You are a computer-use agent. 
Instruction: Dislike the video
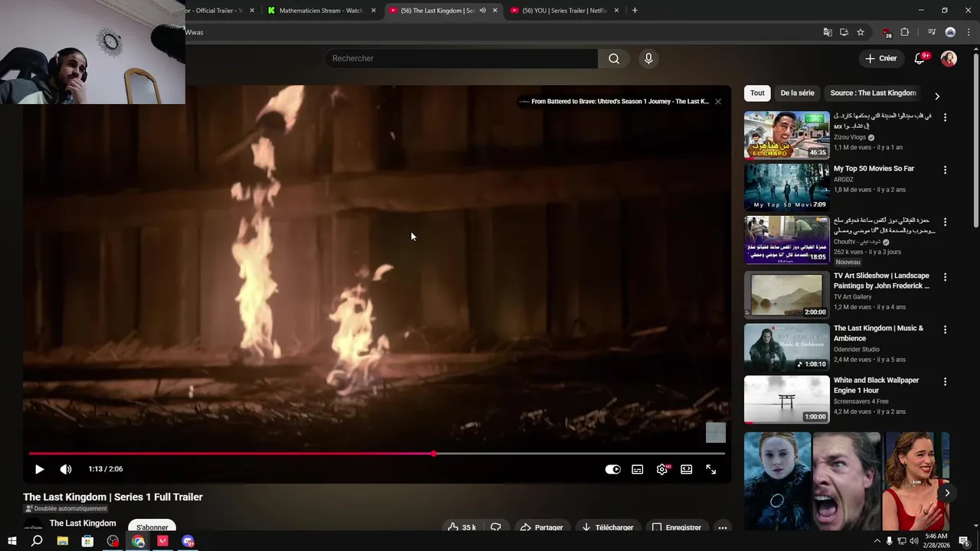[x=495, y=527]
